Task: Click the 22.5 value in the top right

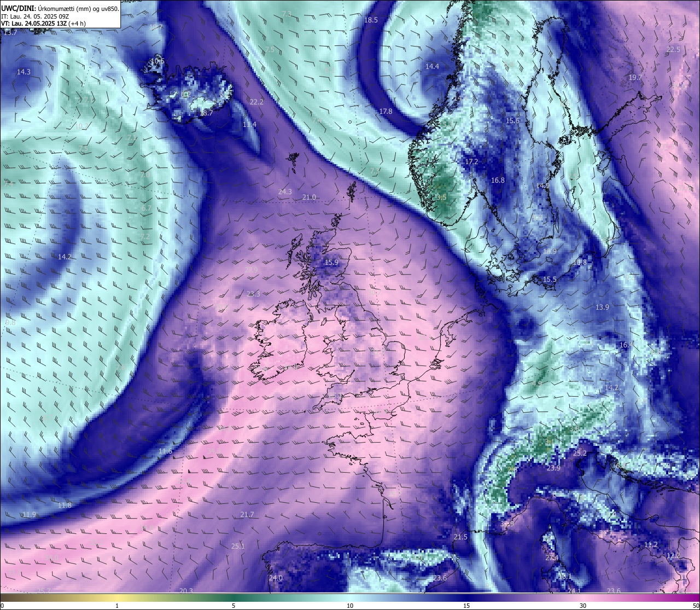Action: click(x=673, y=49)
